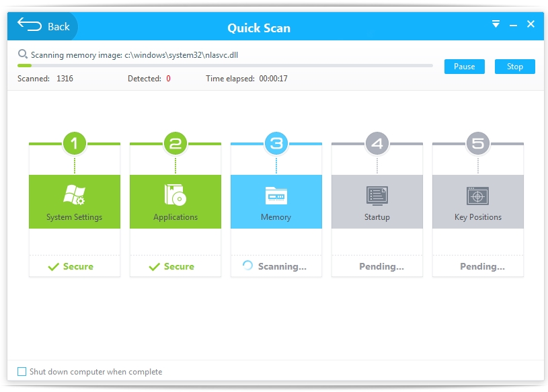Pause the running scan
The image size is (548, 392).
pos(464,67)
